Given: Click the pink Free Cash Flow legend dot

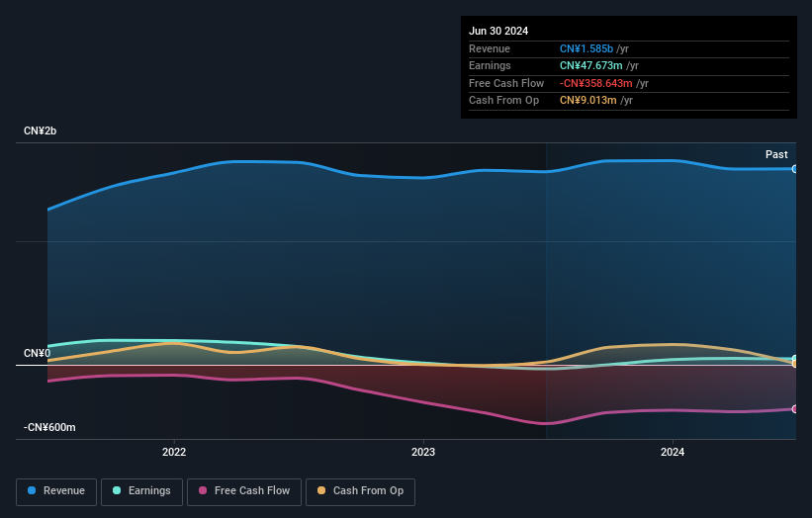Looking at the screenshot, I should pyautogui.click(x=203, y=490).
